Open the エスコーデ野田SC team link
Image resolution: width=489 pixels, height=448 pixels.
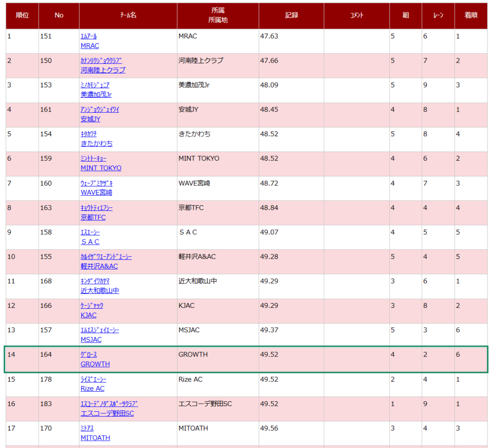(x=107, y=414)
